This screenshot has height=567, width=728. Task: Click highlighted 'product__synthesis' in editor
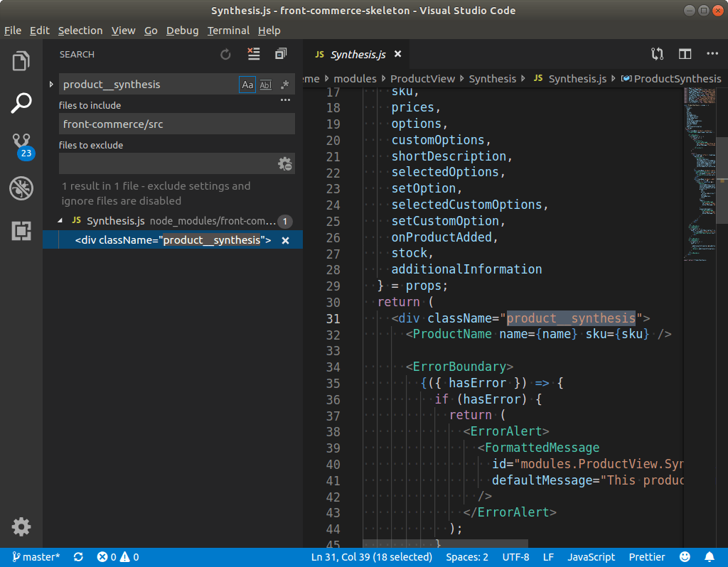[571, 318]
